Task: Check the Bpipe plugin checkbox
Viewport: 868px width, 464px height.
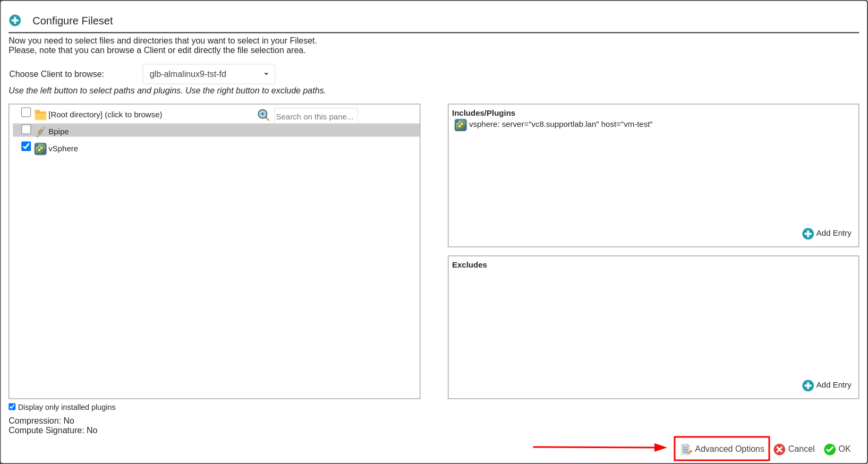Action: (26, 130)
